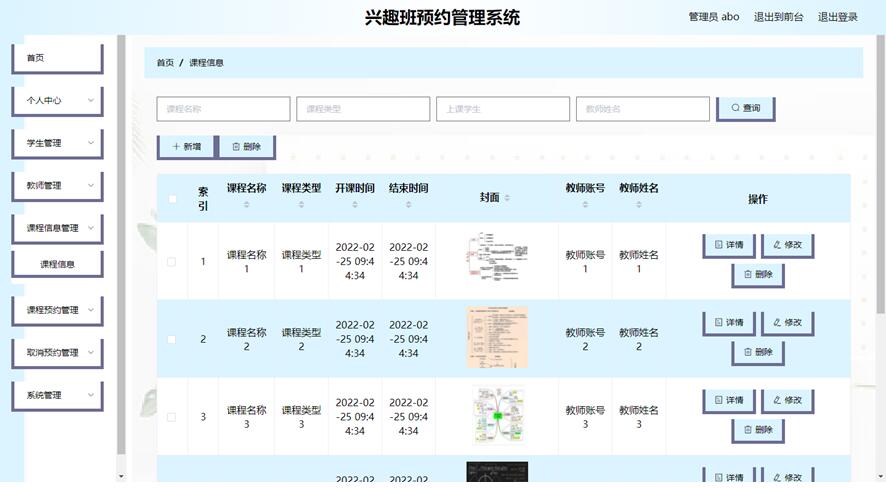Click the 删除 trash icon in row 1
This screenshot has height=489, width=886.
point(748,274)
